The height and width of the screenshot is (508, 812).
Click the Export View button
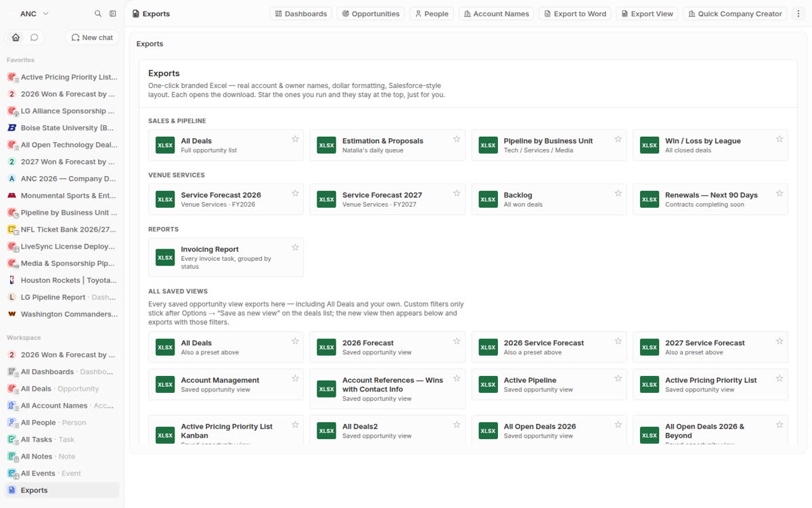tap(647, 14)
